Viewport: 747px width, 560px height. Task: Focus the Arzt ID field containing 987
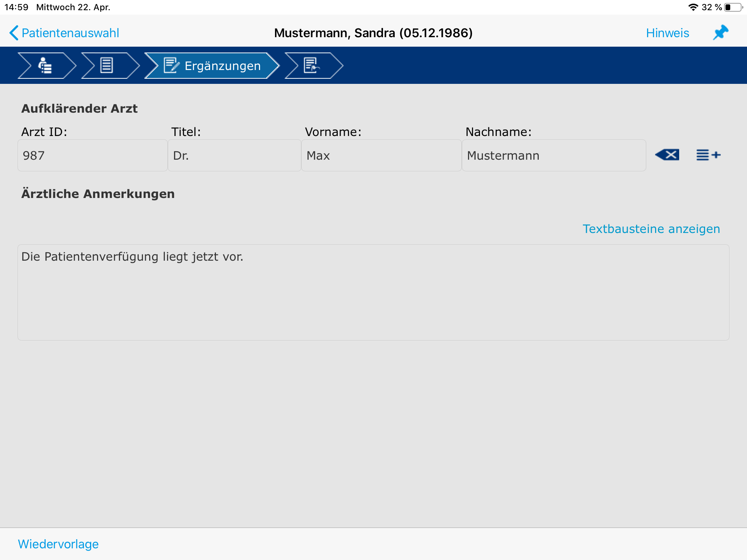(92, 156)
